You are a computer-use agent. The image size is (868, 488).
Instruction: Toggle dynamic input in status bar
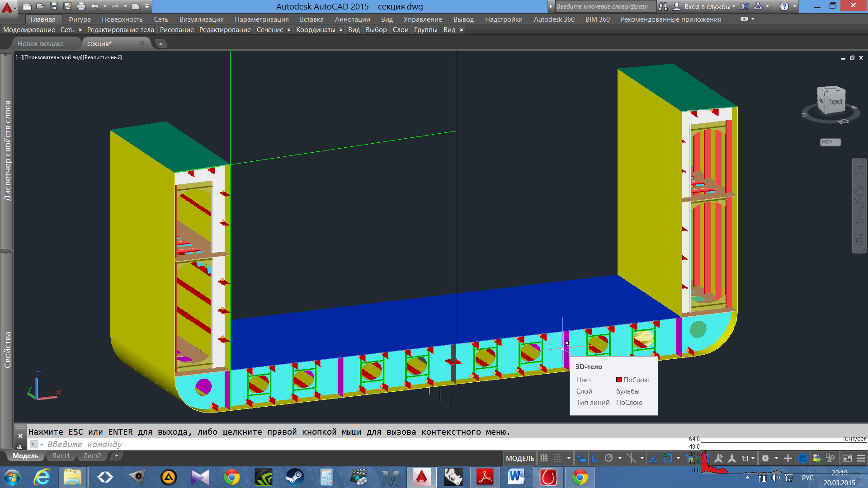click(x=581, y=458)
